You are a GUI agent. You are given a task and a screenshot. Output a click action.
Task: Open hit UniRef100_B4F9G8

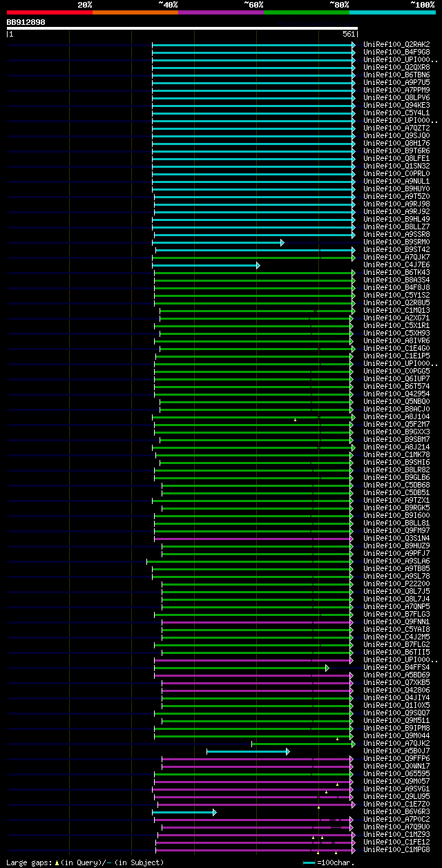pos(396,52)
